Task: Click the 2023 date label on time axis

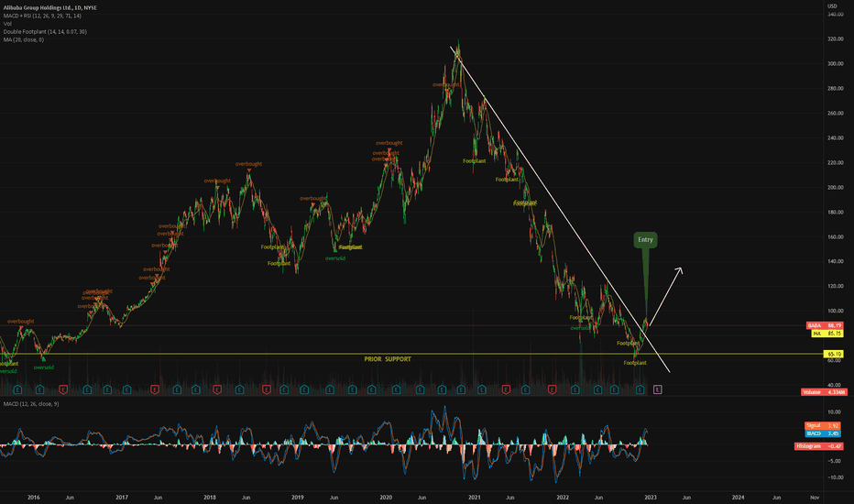Action: coord(651,498)
